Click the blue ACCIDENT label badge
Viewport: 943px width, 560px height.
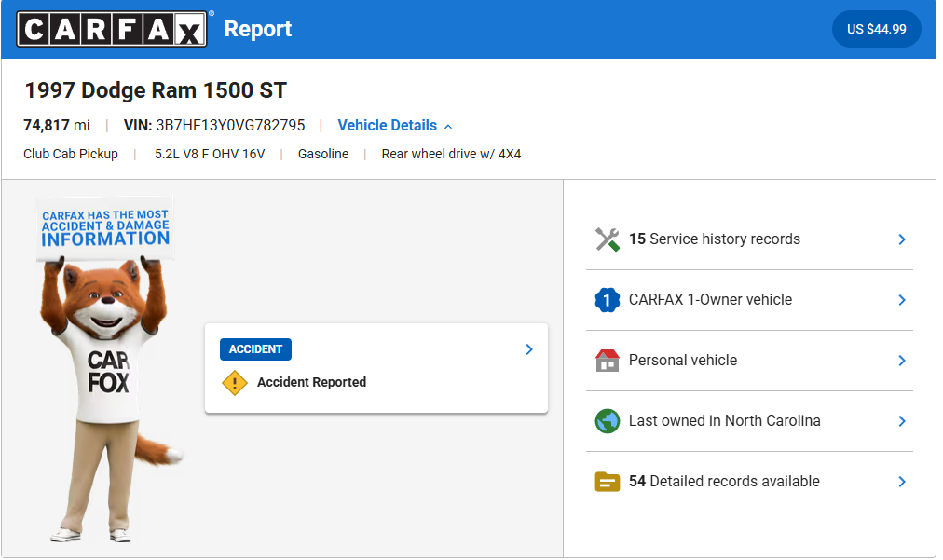(255, 349)
